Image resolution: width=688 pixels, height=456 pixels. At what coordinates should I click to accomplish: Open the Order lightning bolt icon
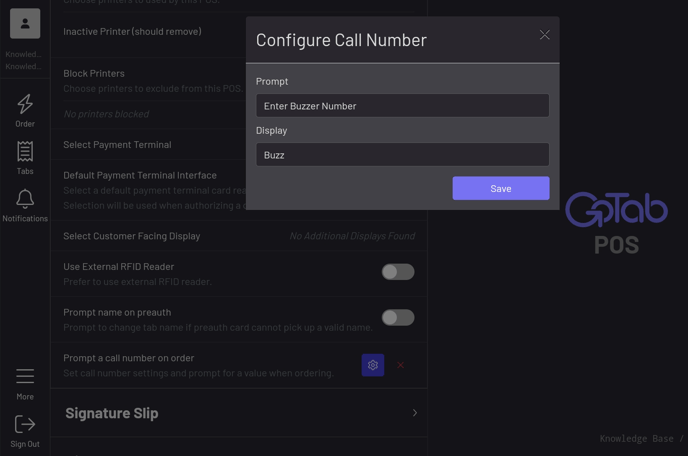pos(25,104)
